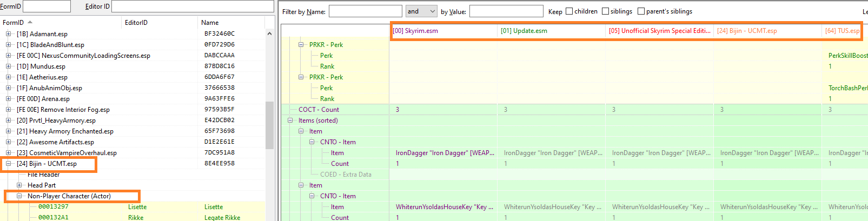Image resolution: width=868 pixels, height=221 pixels.
Task: Expand the Aetherius.esp plugin node
Action: 8,77
